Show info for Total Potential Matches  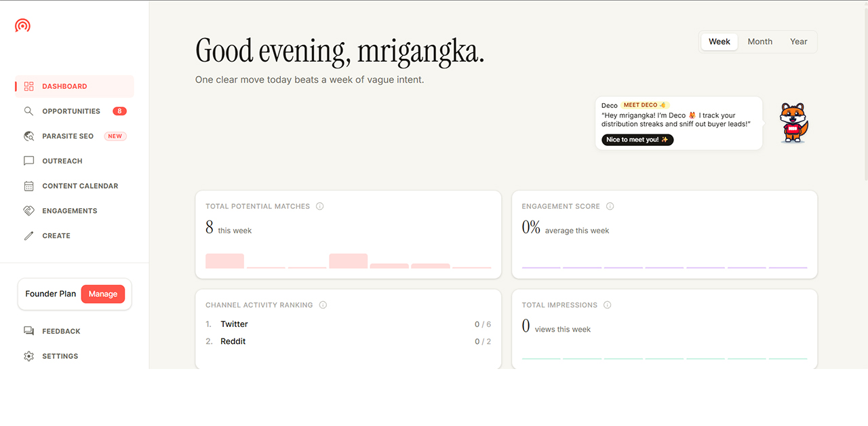click(320, 206)
